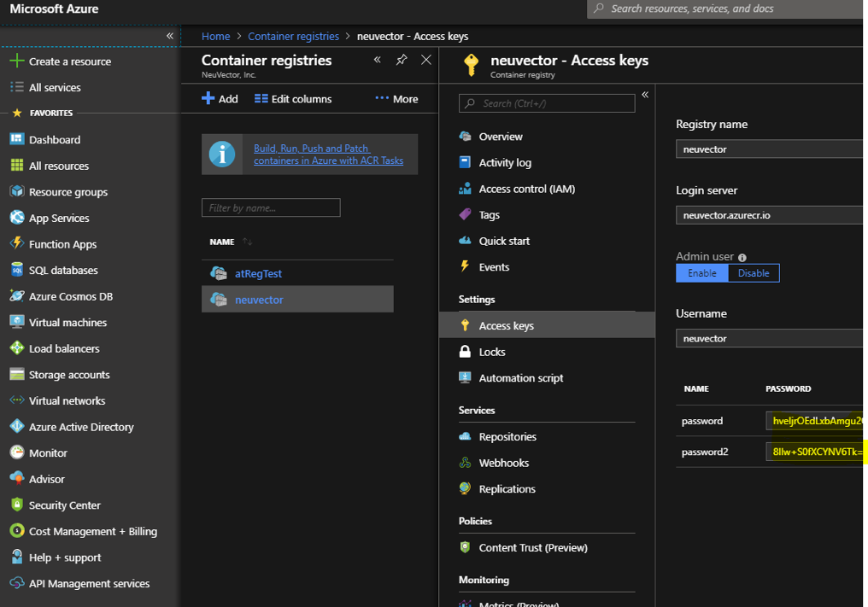Click the Virtual machines icon in sidebar
The image size is (868, 607).
click(16, 323)
